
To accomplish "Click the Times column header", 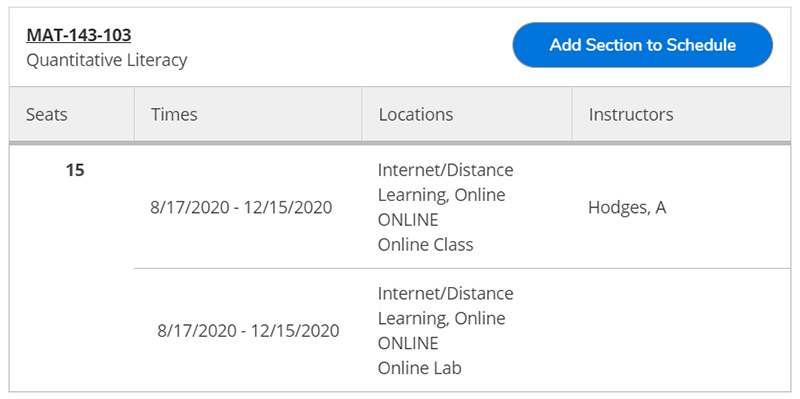I will click(248, 114).
